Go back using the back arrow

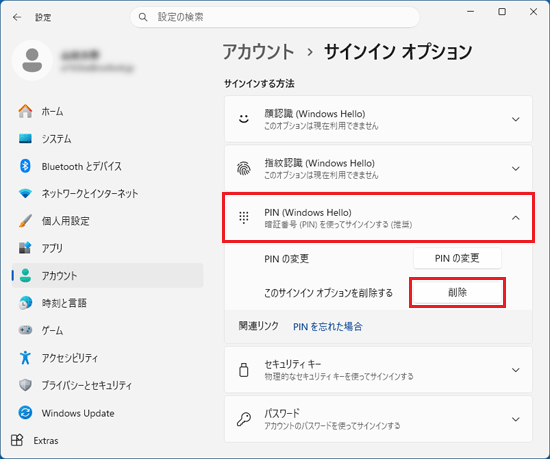click(17, 17)
